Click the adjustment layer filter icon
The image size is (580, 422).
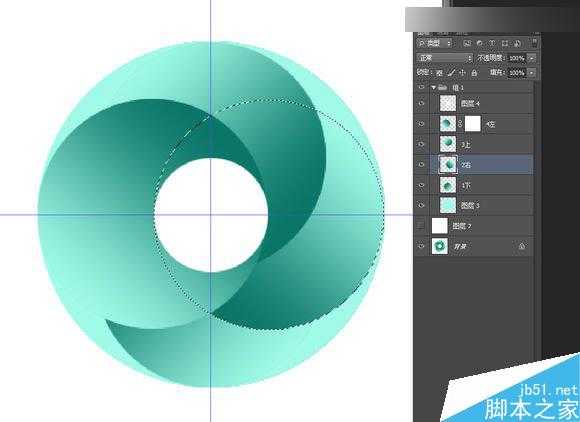[x=480, y=44]
